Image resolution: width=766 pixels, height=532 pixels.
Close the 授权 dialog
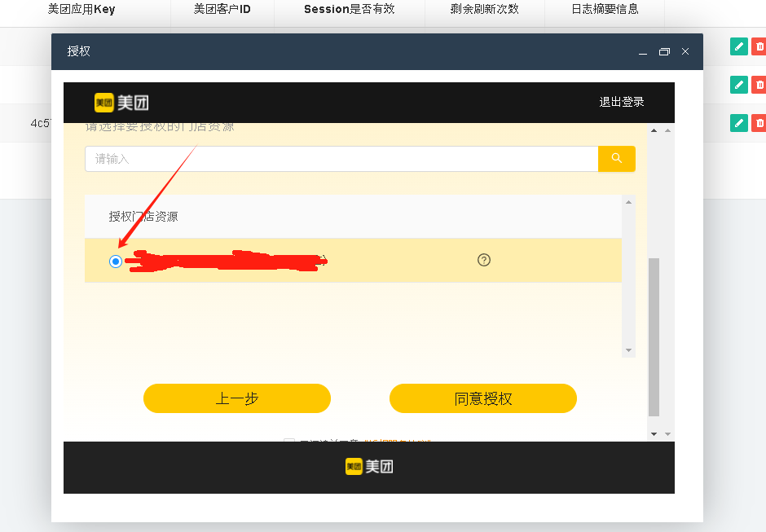pyautogui.click(x=685, y=52)
